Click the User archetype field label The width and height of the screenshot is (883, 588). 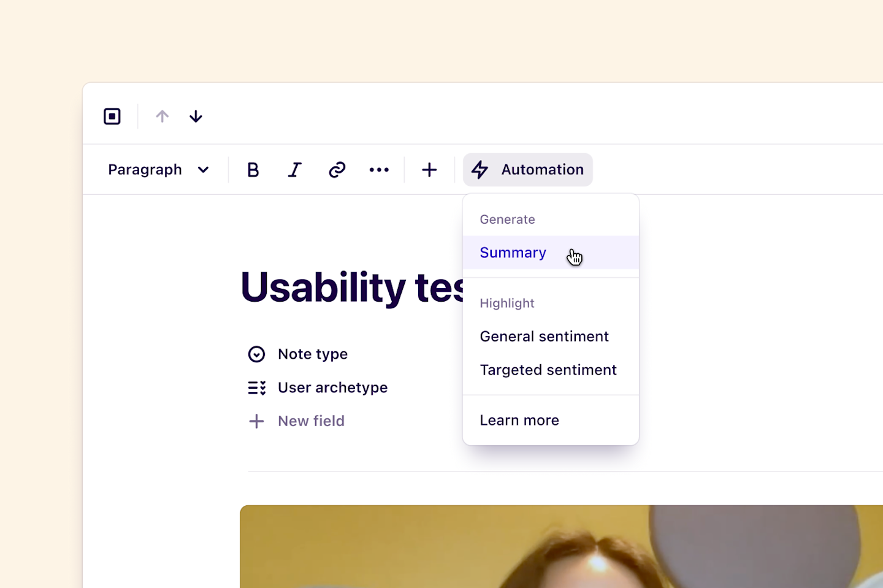[x=332, y=388]
